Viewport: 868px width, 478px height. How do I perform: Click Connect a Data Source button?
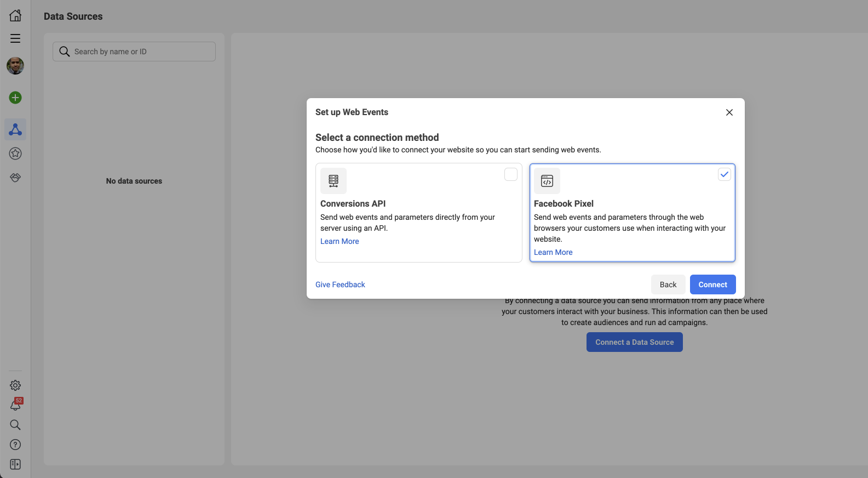[635, 342]
